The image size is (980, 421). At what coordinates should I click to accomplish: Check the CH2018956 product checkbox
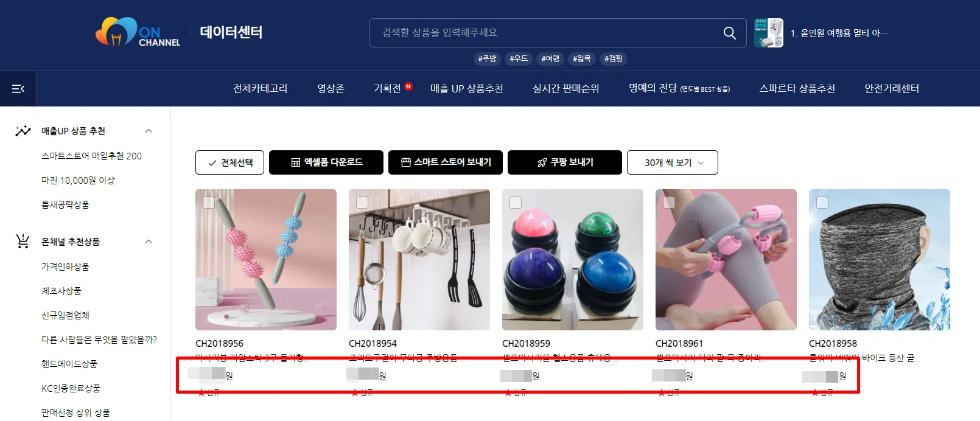pos(209,203)
